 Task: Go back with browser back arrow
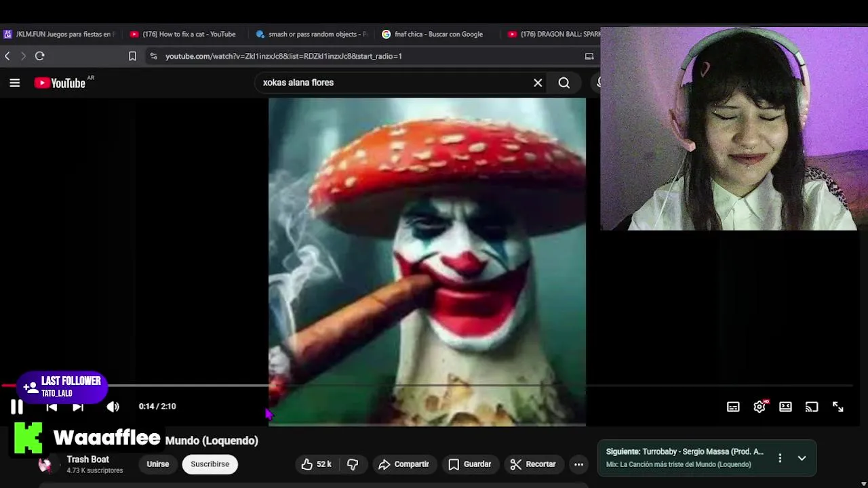tap(7, 56)
